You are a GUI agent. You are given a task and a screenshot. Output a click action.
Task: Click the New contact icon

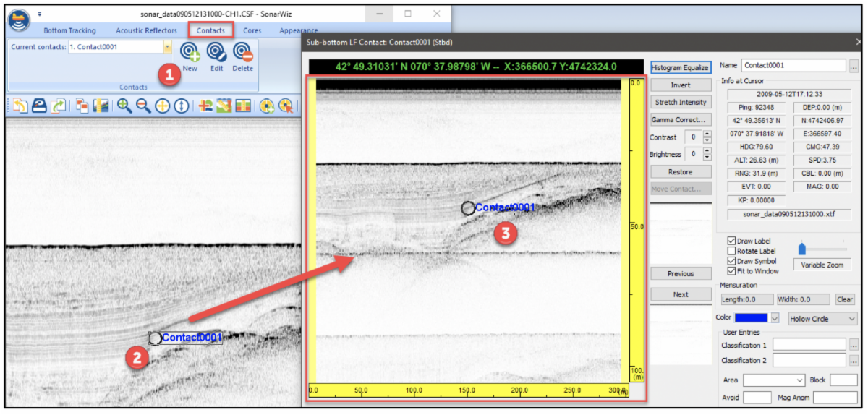click(x=190, y=52)
